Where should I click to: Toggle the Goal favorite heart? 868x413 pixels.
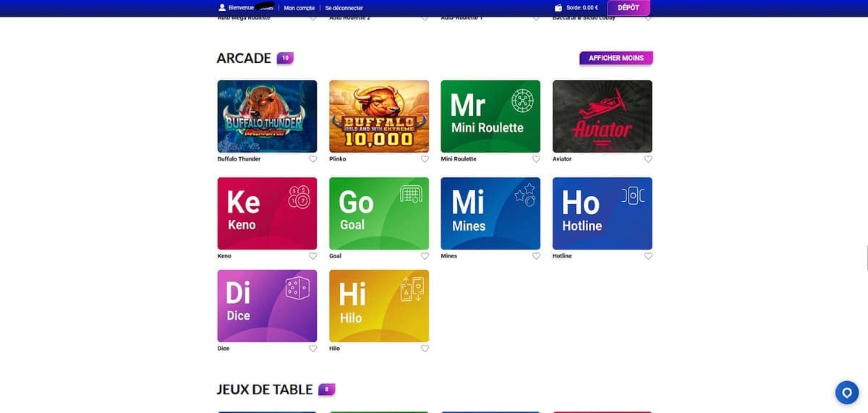pyautogui.click(x=425, y=256)
